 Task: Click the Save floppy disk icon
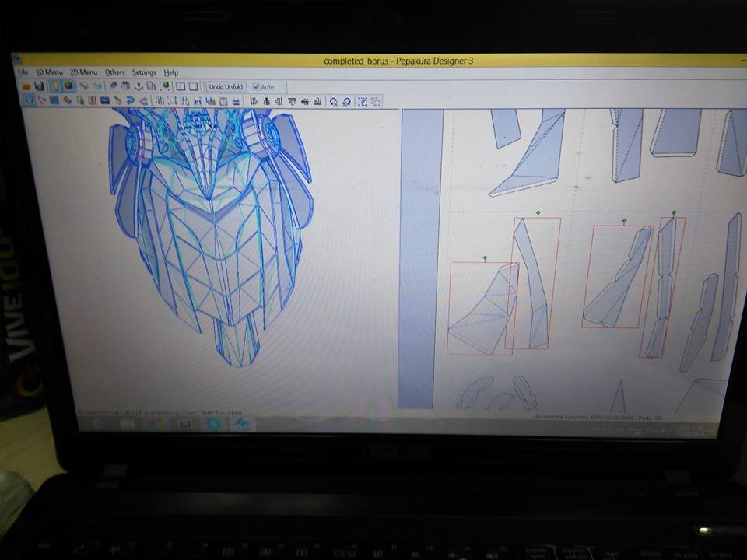(39, 86)
